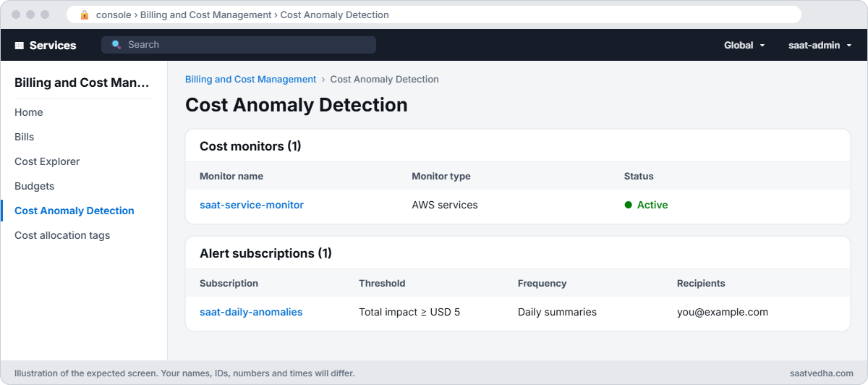This screenshot has height=385, width=868.
Task: Click the you@example.com recipient cell
Action: [x=723, y=312]
